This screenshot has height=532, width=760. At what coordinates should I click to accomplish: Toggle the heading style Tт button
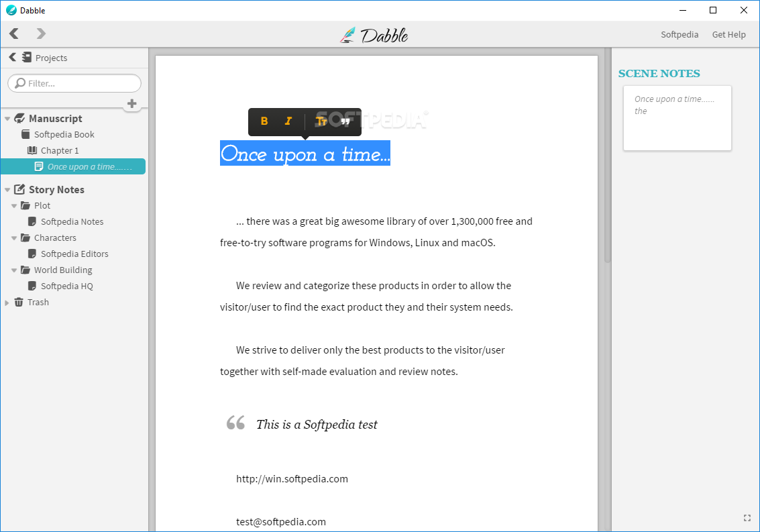pyautogui.click(x=321, y=121)
